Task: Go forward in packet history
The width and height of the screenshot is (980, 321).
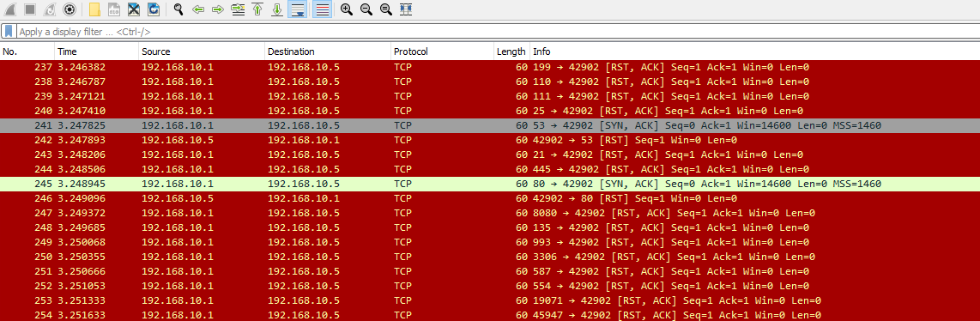Action: (217, 9)
